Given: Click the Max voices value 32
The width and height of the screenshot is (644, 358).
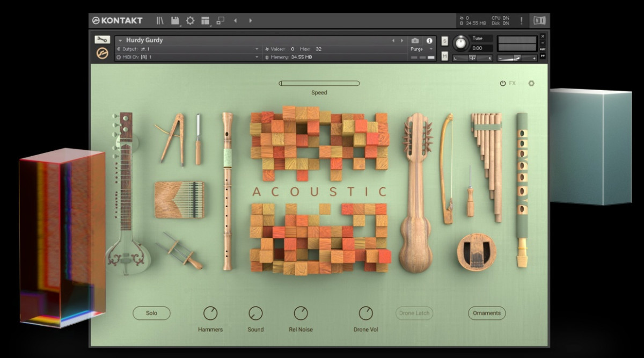Looking at the screenshot, I should point(318,49).
